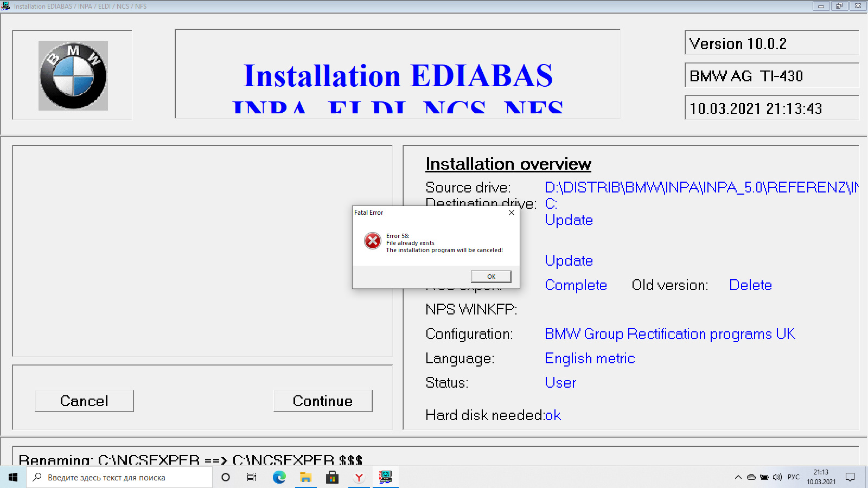Open Cortana circle icon on taskbar
868x488 pixels.
coord(226,477)
